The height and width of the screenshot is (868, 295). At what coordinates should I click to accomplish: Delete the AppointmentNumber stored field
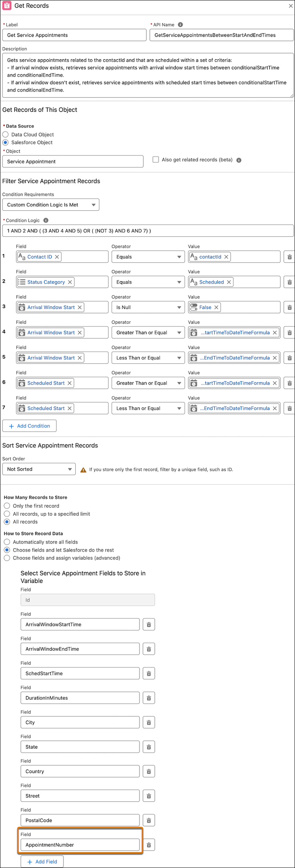[x=149, y=844]
